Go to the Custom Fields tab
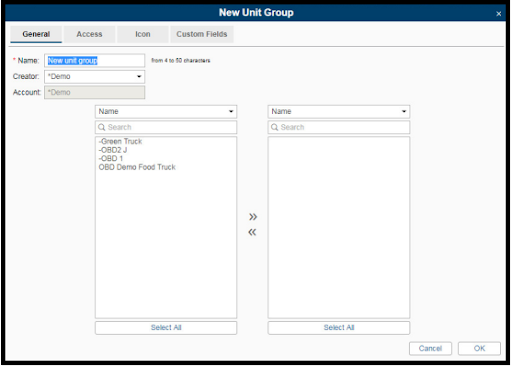The width and height of the screenshot is (512, 366). (x=202, y=34)
